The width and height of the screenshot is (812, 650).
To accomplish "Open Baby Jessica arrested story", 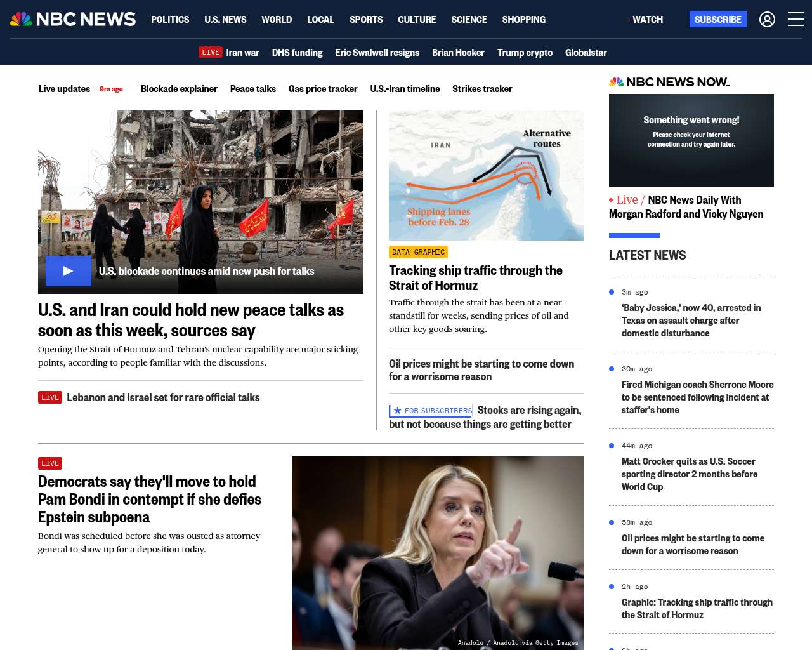I will pos(691,321).
